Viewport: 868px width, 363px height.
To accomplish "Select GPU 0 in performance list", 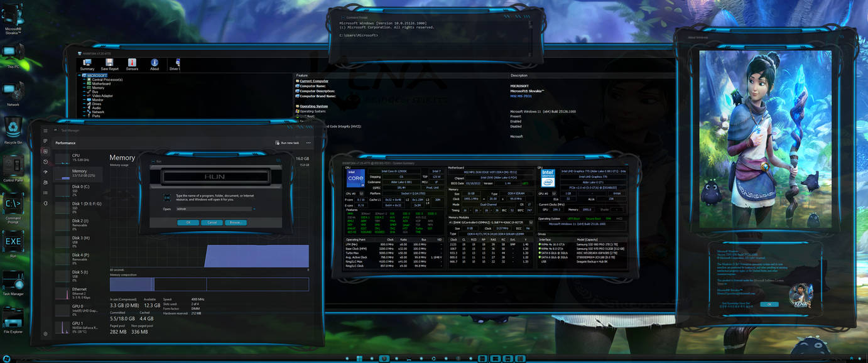I will 79,309.
